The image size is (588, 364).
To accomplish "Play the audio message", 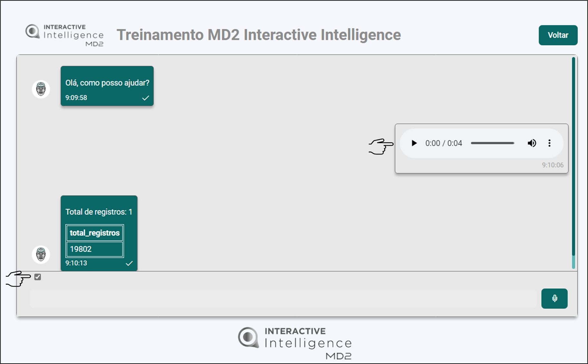I will pyautogui.click(x=414, y=143).
